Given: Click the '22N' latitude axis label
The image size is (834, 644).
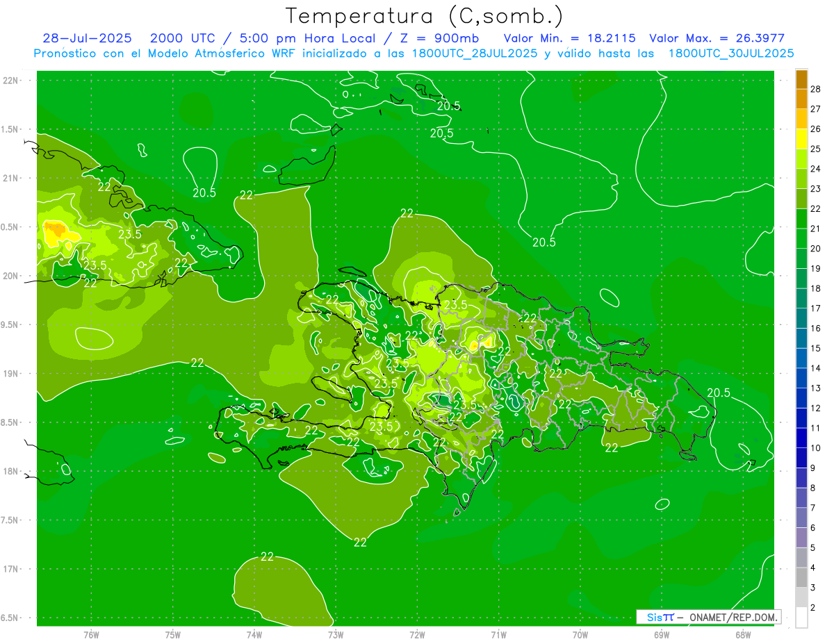Looking at the screenshot, I should (x=10, y=81).
